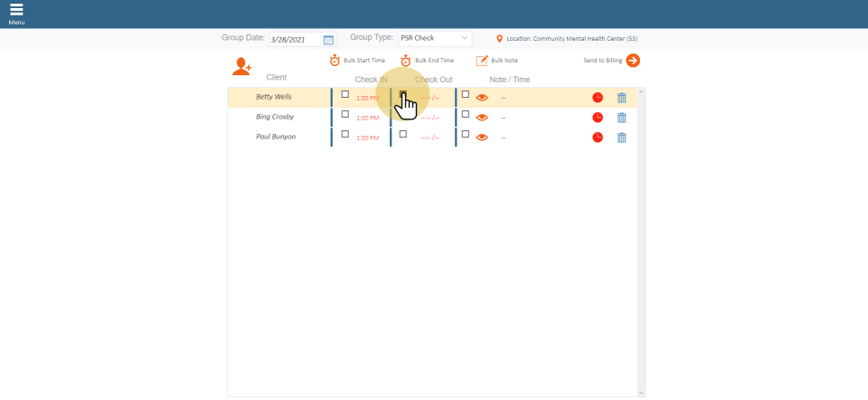The height and width of the screenshot is (400, 868).
Task: Open the Group Date calendar picker icon
Action: coord(328,40)
